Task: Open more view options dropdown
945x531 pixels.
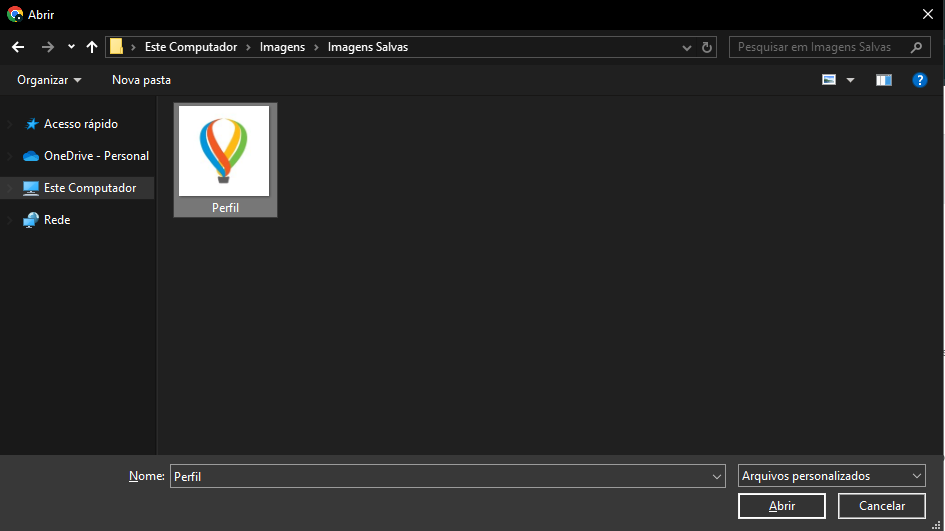Action: click(x=850, y=80)
